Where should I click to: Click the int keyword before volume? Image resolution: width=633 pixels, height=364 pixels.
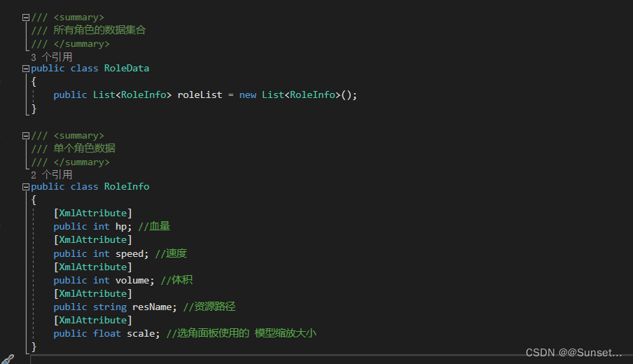pyautogui.click(x=102, y=281)
